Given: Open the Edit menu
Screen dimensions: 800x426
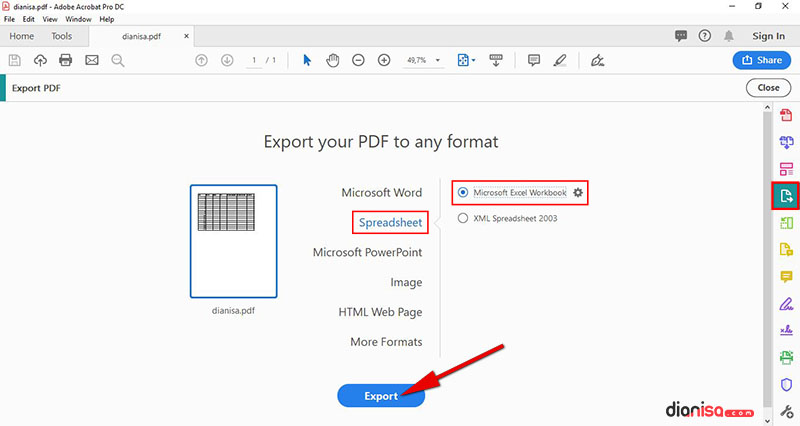Looking at the screenshot, I should pyautogui.click(x=29, y=19).
